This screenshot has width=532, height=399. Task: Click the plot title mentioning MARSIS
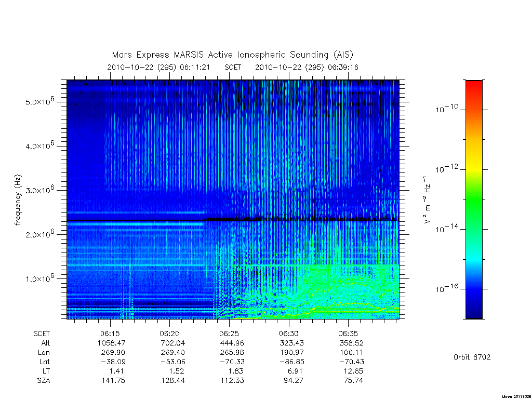[x=233, y=55]
